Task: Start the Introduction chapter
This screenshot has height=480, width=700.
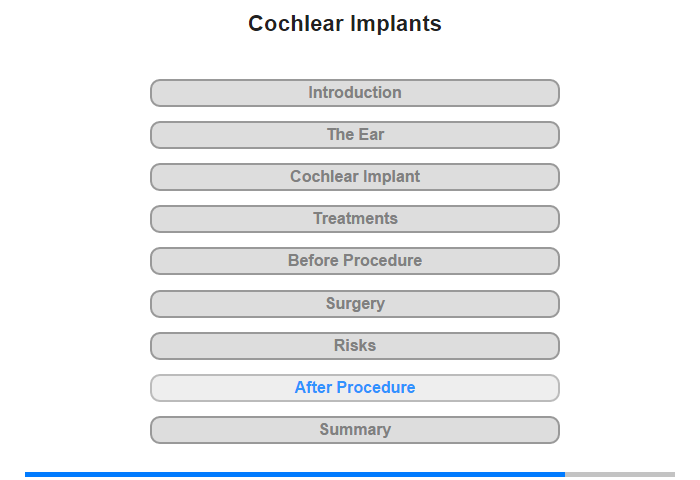Action: [354, 93]
